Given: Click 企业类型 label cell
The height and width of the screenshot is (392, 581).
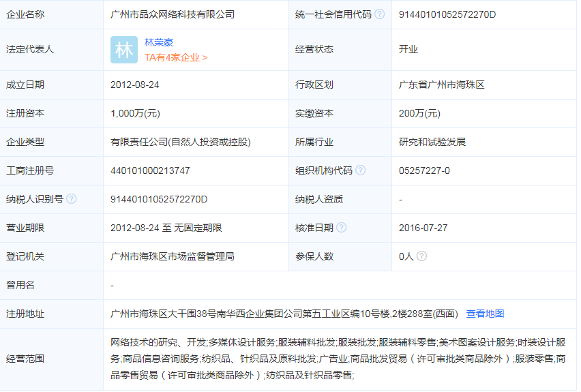Looking at the screenshot, I should tap(52, 142).
